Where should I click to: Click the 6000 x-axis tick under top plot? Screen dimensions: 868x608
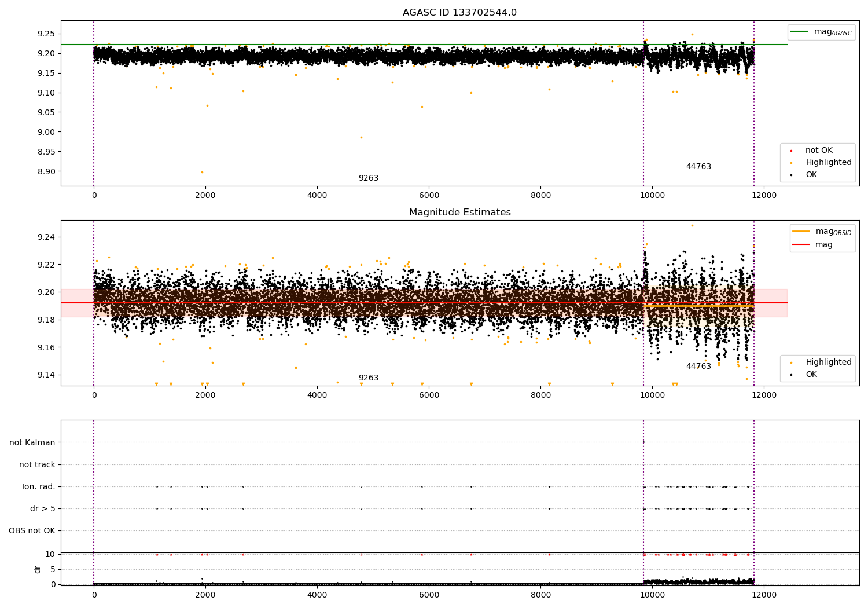429,196
